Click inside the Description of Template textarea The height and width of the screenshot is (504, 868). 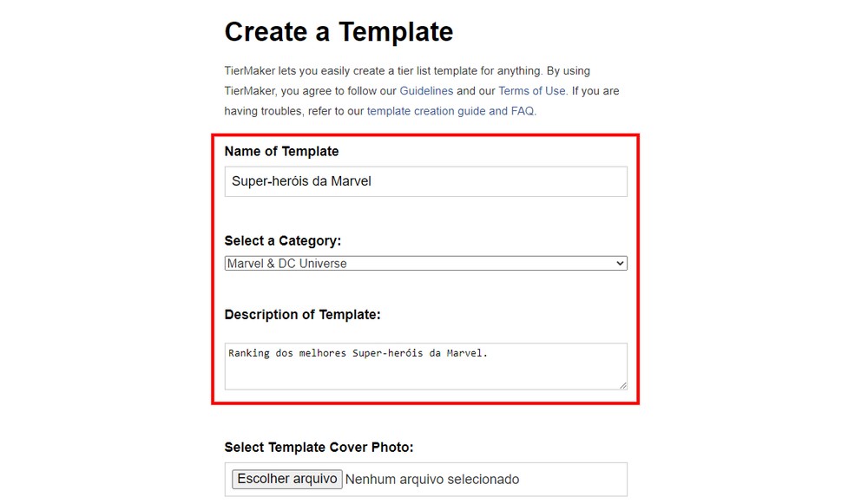tap(425, 366)
